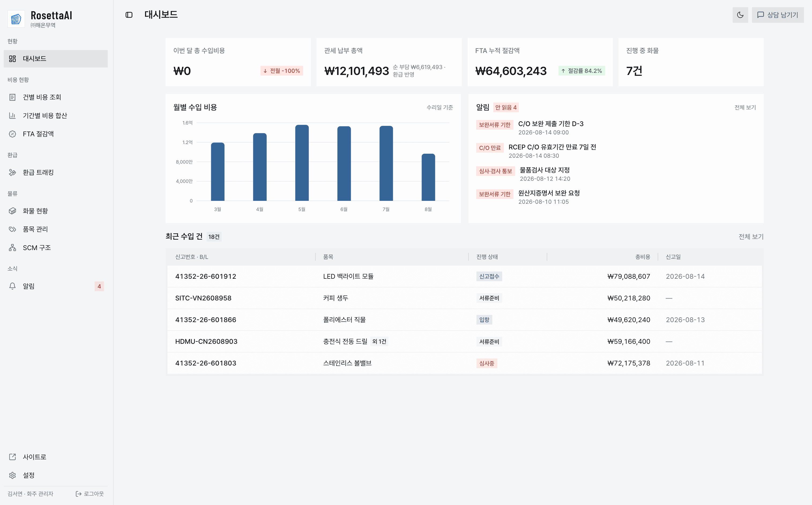Click the C/O 만료 tag

point(490,148)
